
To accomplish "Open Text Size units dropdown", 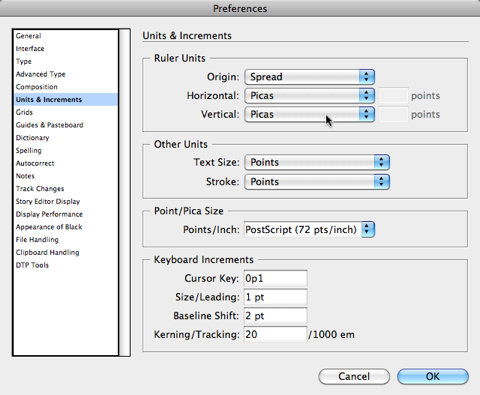I will click(x=317, y=162).
